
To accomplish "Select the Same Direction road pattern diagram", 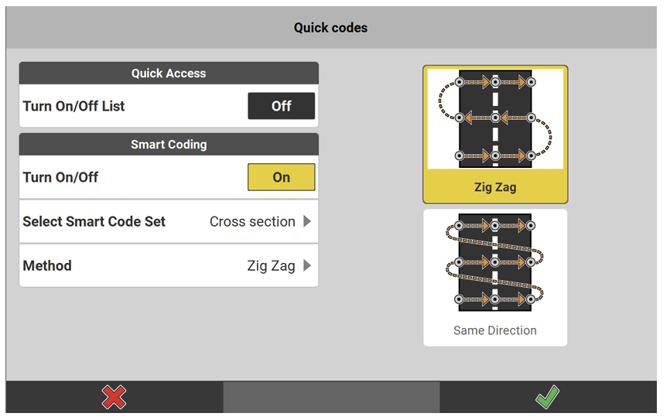I will pos(495,264).
